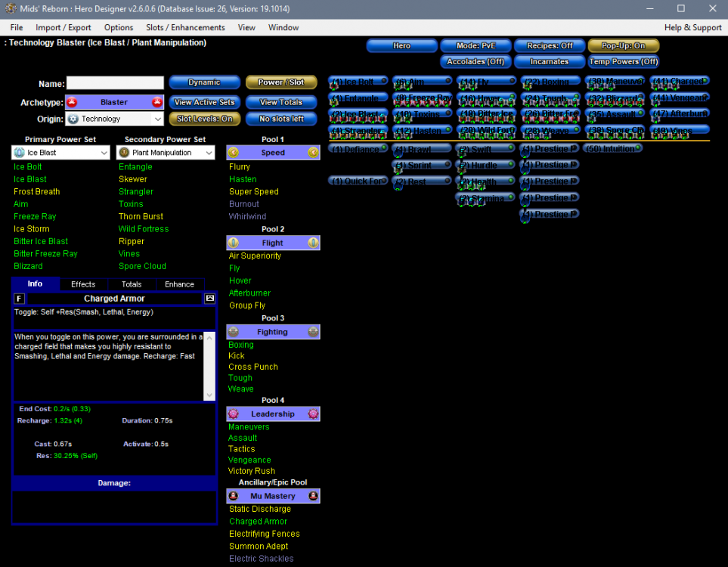
Task: Click the left Speed pool icon
Action: coord(233,153)
